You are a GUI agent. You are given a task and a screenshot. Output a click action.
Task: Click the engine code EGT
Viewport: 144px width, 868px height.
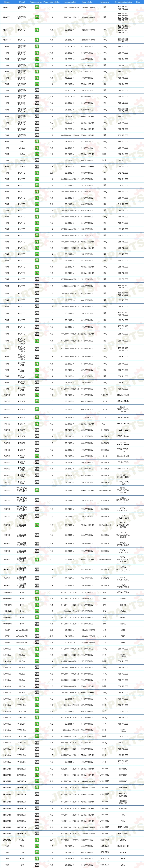[x=123, y=630]
